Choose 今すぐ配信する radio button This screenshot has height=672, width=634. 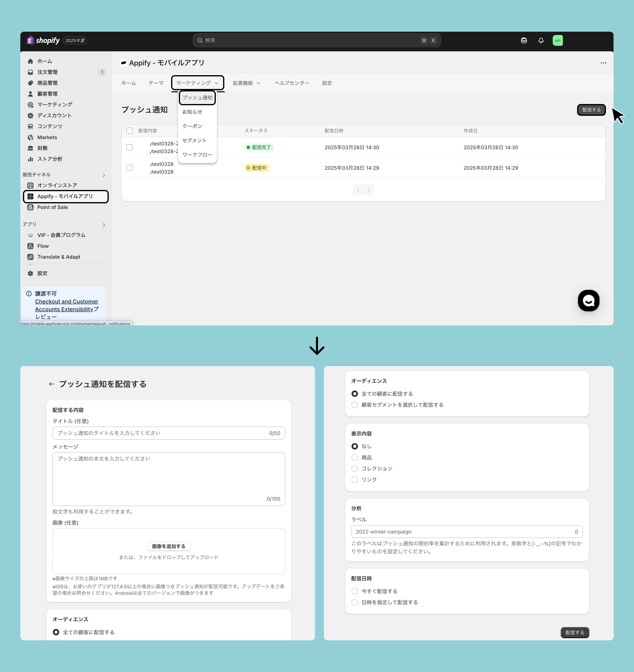pyautogui.click(x=355, y=591)
